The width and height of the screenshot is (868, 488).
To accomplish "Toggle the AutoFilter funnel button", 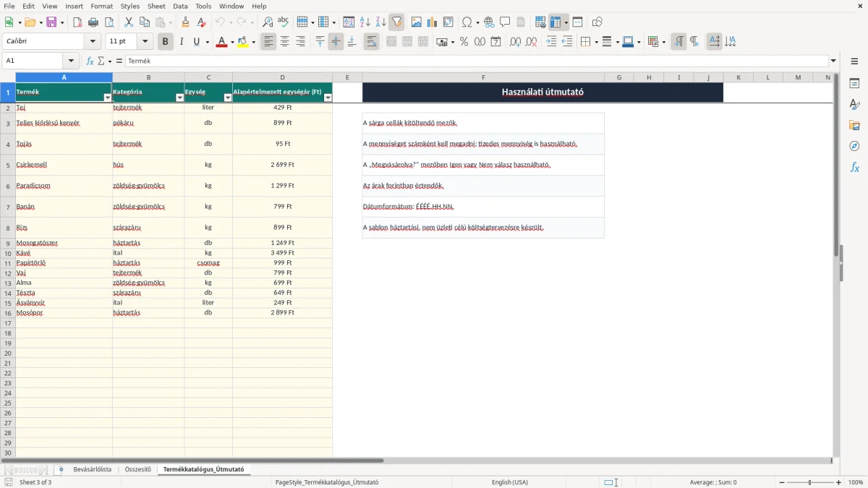I will 397,22.
